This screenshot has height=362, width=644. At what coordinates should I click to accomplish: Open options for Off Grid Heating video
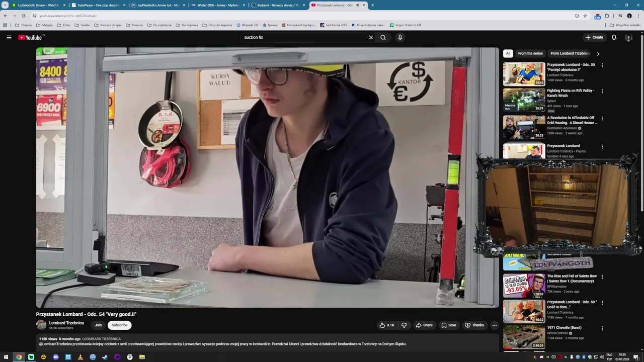pyautogui.click(x=602, y=119)
